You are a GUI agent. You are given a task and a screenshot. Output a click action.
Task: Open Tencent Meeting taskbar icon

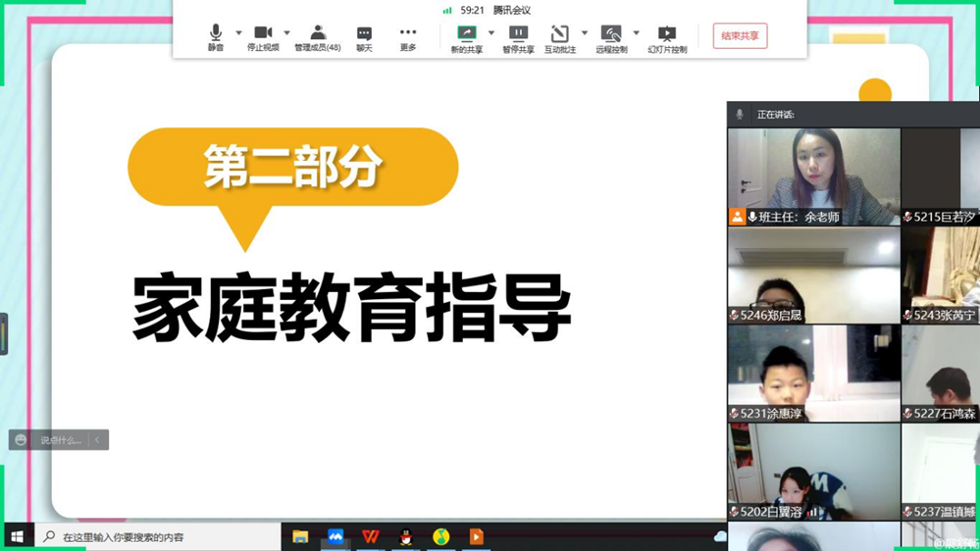335,536
